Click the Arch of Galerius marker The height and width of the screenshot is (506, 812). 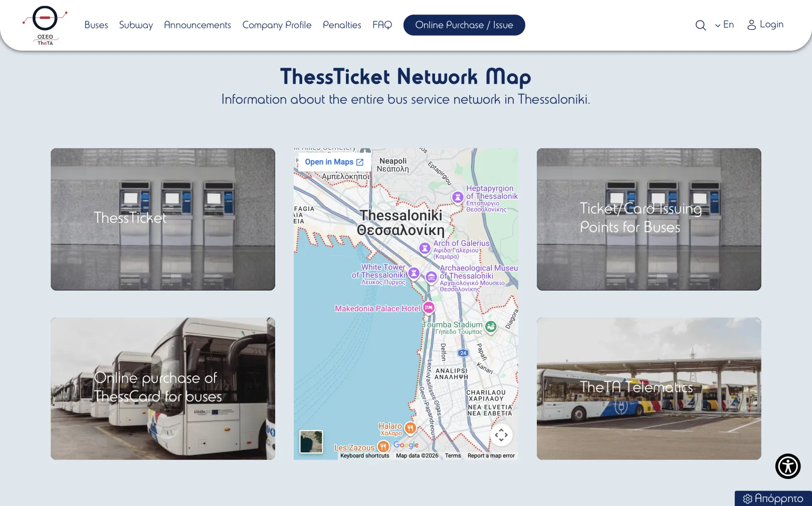pos(425,248)
